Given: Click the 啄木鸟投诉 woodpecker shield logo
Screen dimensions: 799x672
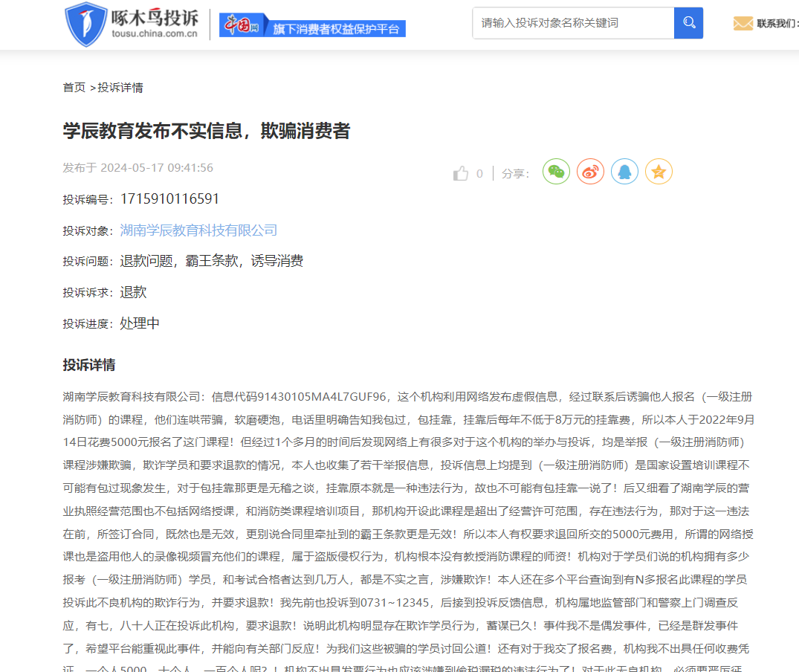Looking at the screenshot, I should [x=85, y=24].
